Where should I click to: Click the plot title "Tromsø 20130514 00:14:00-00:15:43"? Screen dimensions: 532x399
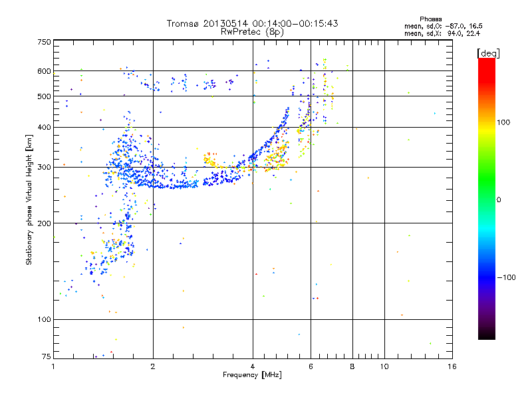pyautogui.click(x=252, y=23)
